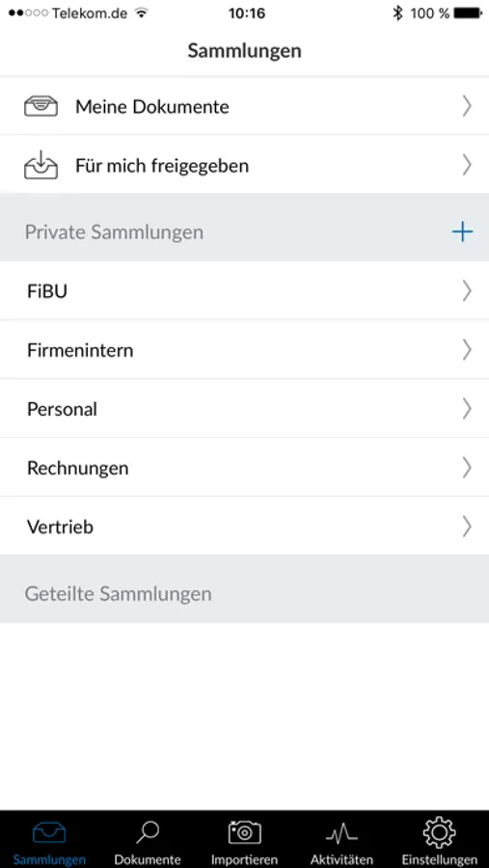
Task: Open the Einstellungen gear icon
Action: click(x=439, y=832)
